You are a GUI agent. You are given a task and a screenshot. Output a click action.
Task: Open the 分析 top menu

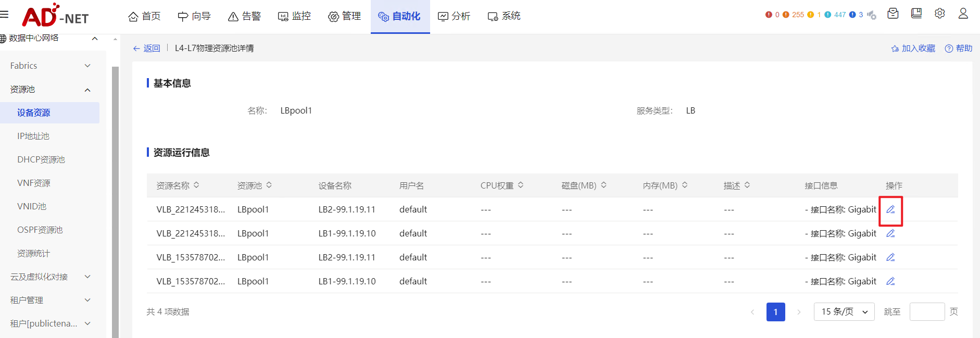[454, 16]
